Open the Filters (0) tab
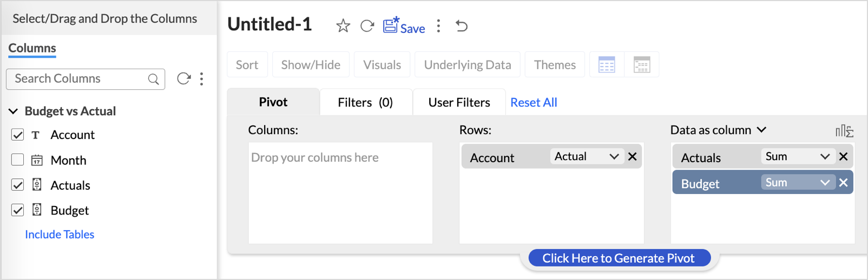 pos(365,103)
